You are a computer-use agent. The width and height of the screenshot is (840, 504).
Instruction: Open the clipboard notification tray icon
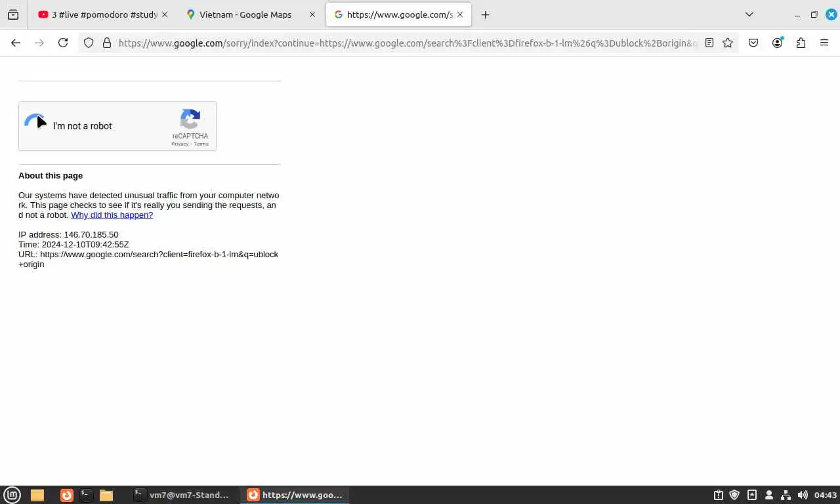click(x=719, y=495)
